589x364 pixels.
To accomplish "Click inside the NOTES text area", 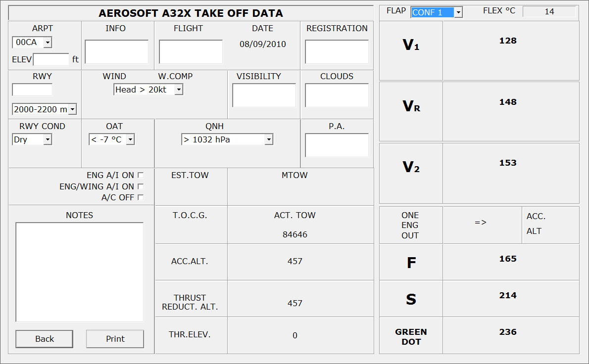I will pyautogui.click(x=79, y=272).
